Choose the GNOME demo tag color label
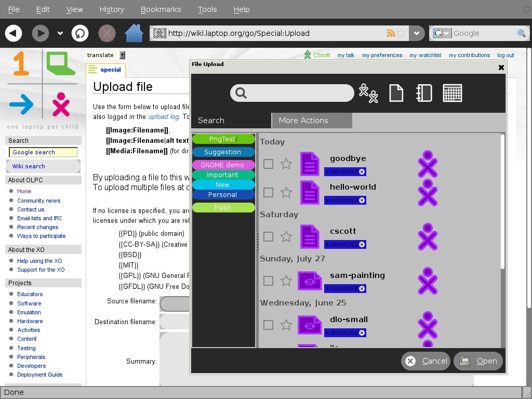This screenshot has height=399, width=532. (x=223, y=165)
